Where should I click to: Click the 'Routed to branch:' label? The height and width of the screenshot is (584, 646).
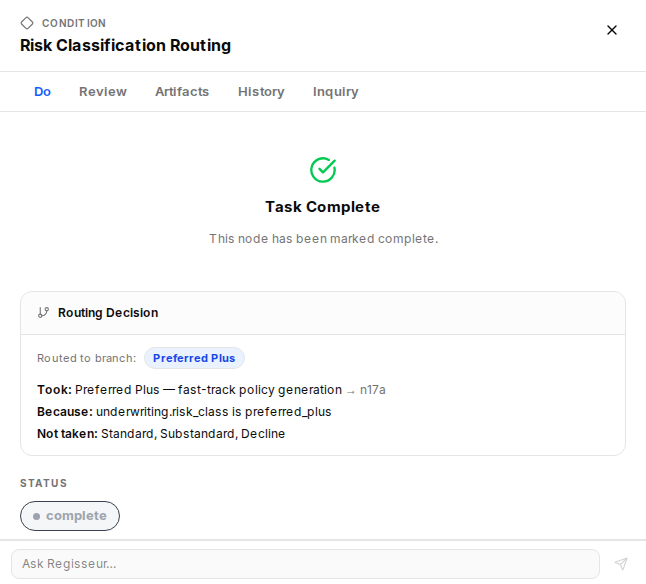tap(87, 358)
